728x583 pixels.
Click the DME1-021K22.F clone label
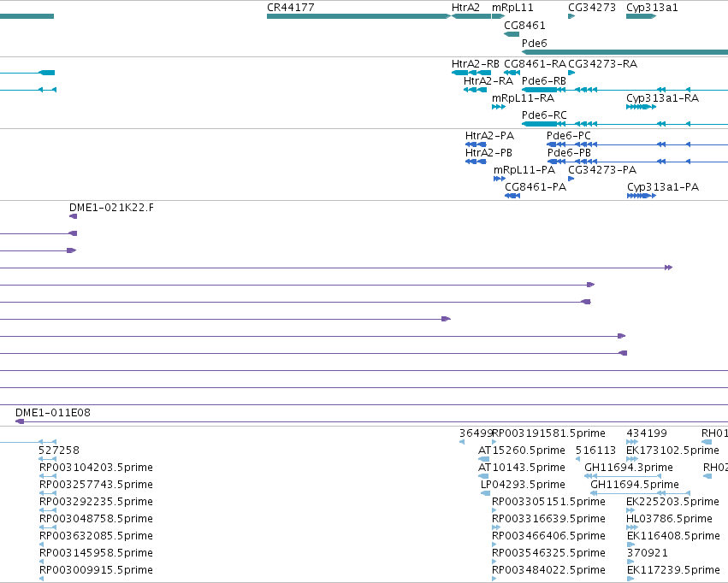tap(111, 208)
